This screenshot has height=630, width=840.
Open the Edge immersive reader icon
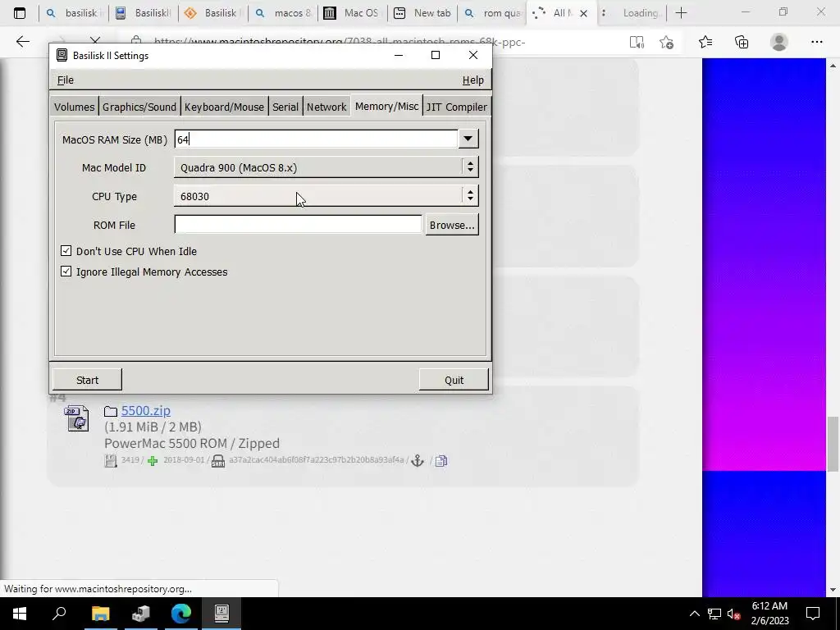tap(637, 43)
